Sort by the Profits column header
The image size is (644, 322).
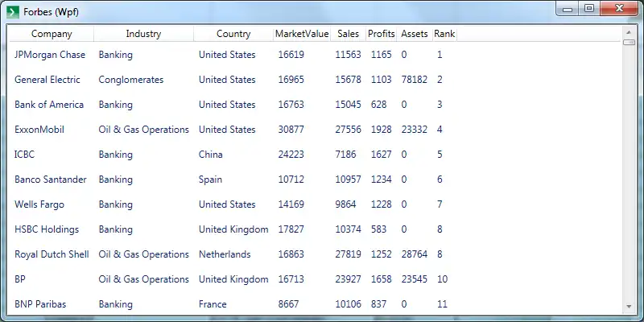tap(381, 34)
